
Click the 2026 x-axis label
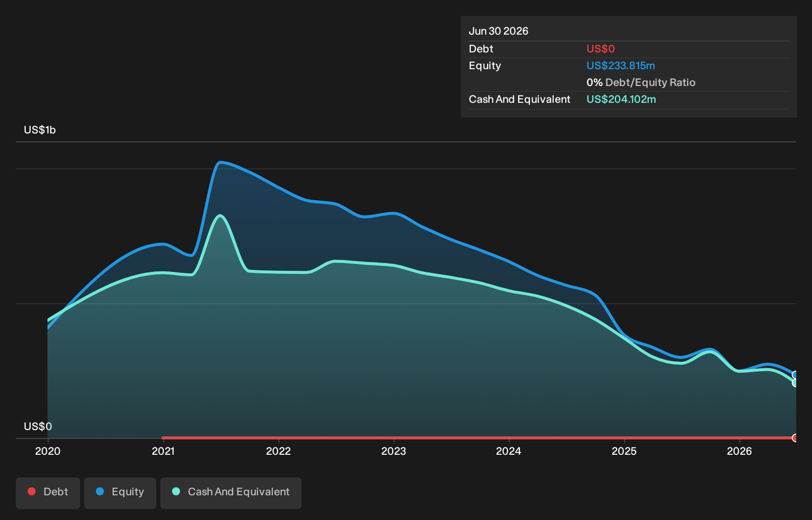coord(739,451)
